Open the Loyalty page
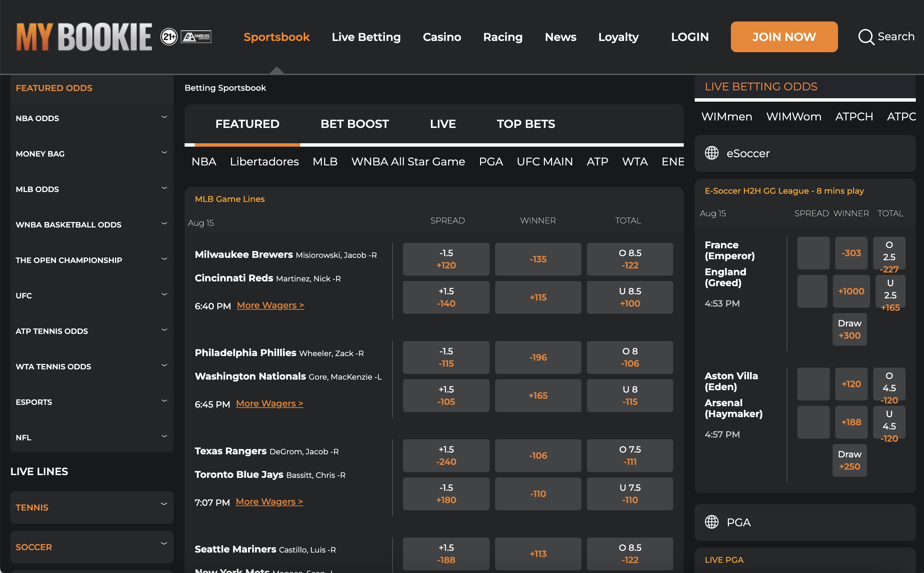 619,37
